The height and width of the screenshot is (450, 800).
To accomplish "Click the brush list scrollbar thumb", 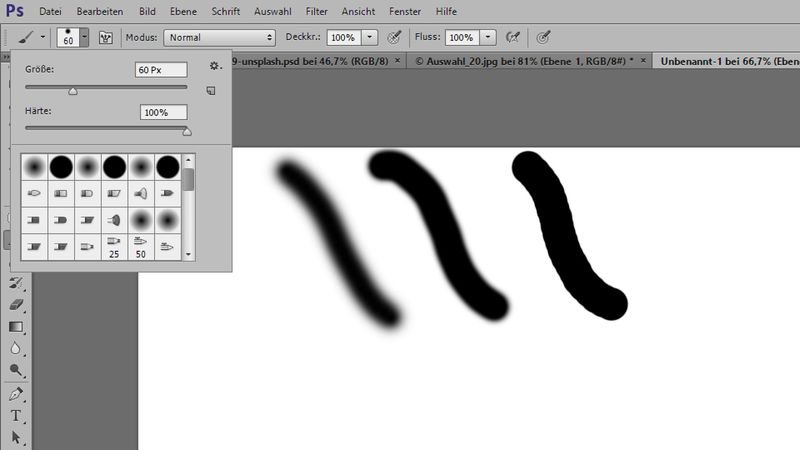I will click(188, 180).
